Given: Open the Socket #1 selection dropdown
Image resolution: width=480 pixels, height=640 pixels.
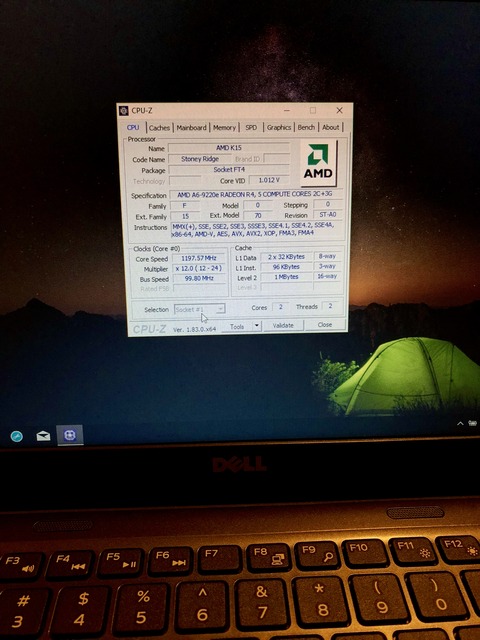Looking at the screenshot, I should point(200,309).
